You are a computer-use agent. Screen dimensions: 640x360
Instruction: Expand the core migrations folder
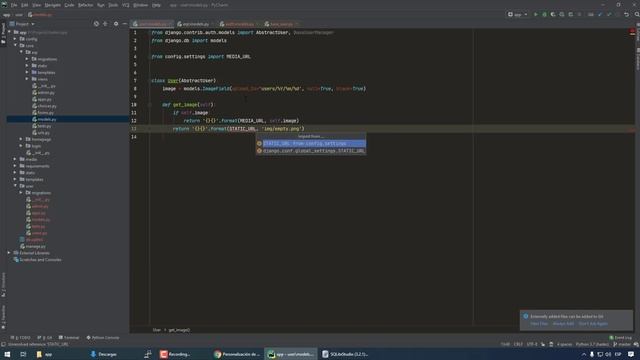point(27,59)
